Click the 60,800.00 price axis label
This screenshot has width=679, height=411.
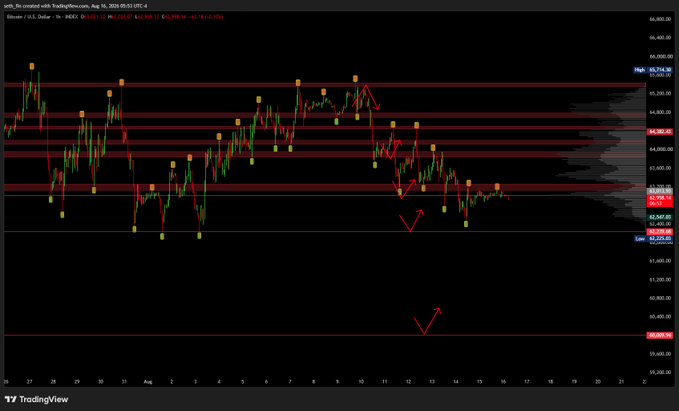click(x=661, y=298)
